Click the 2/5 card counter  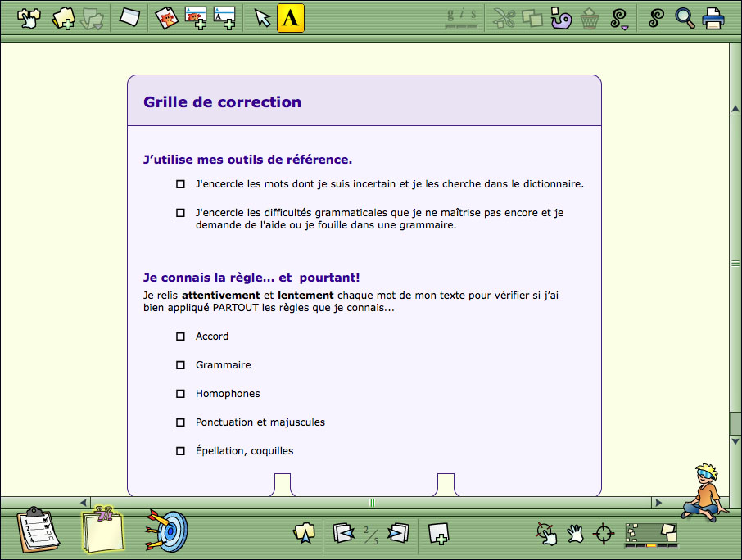pyautogui.click(x=371, y=535)
